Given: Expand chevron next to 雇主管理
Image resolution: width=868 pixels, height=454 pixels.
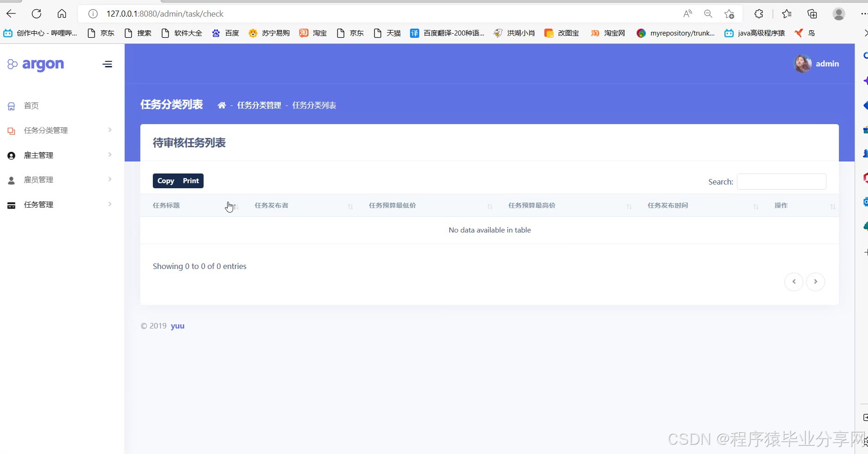Looking at the screenshot, I should coord(110,155).
